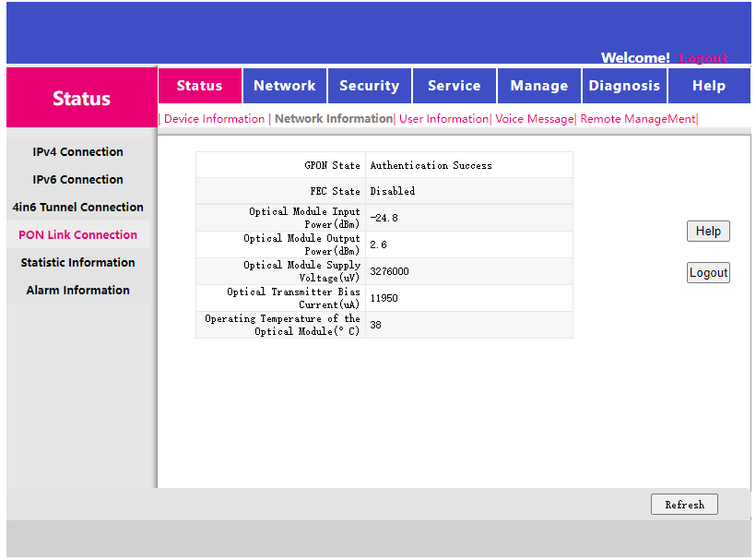This screenshot has height=560, width=756.
Task: Click the Help button on the right
Action: (x=708, y=231)
